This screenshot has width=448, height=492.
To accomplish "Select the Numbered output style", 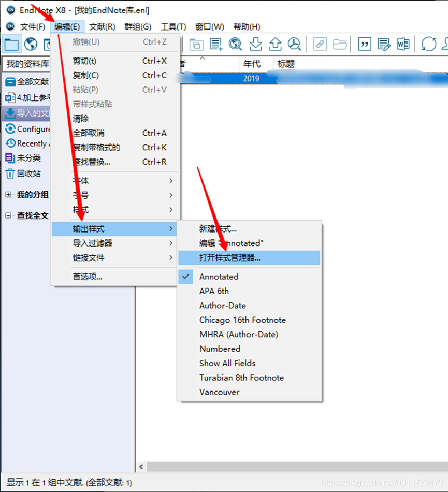I will (250, 349).
